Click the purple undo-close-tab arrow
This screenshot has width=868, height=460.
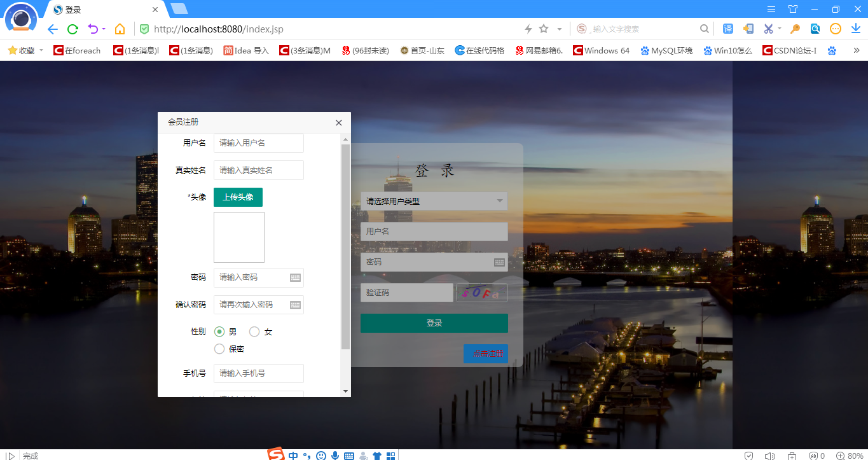93,29
